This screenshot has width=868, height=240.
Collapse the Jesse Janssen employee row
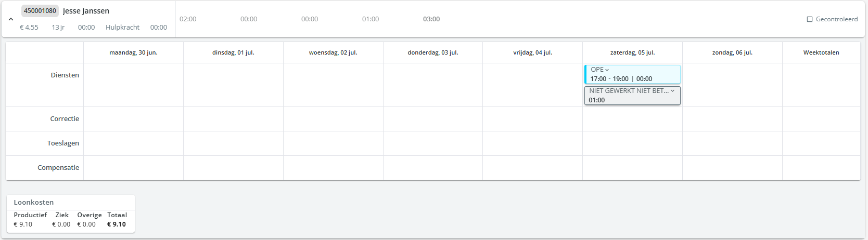11,19
